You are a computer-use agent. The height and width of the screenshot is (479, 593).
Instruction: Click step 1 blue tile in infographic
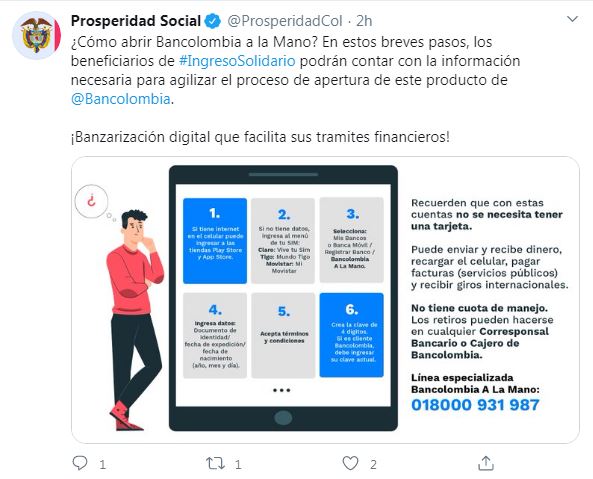coord(215,241)
